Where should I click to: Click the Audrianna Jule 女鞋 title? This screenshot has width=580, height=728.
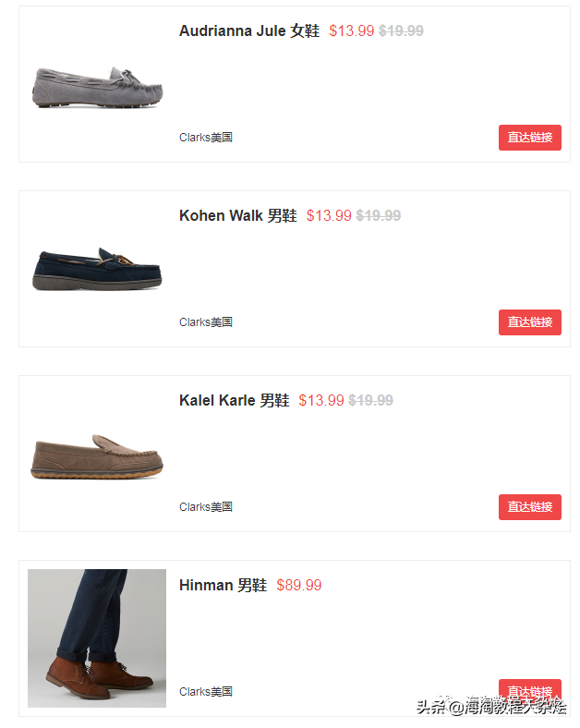click(x=249, y=30)
